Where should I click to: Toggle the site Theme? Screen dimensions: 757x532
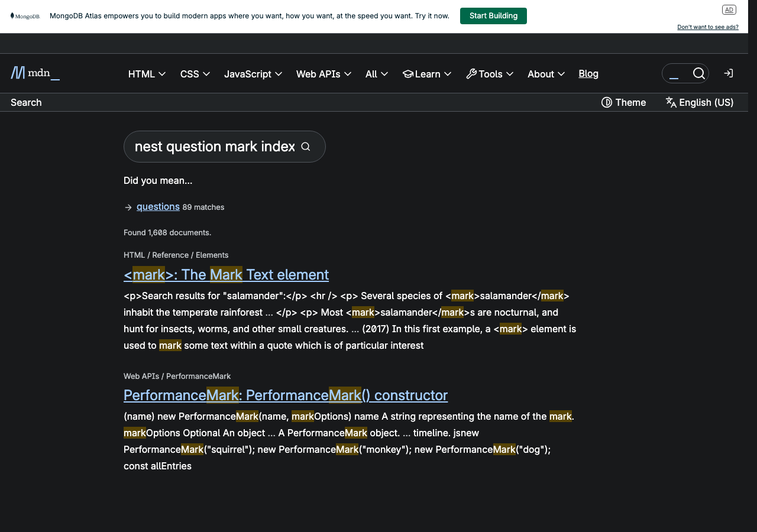pyautogui.click(x=623, y=102)
